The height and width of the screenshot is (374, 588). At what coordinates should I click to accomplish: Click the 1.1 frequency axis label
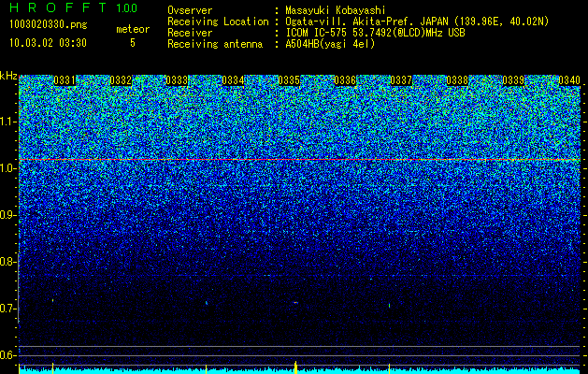click(x=7, y=122)
